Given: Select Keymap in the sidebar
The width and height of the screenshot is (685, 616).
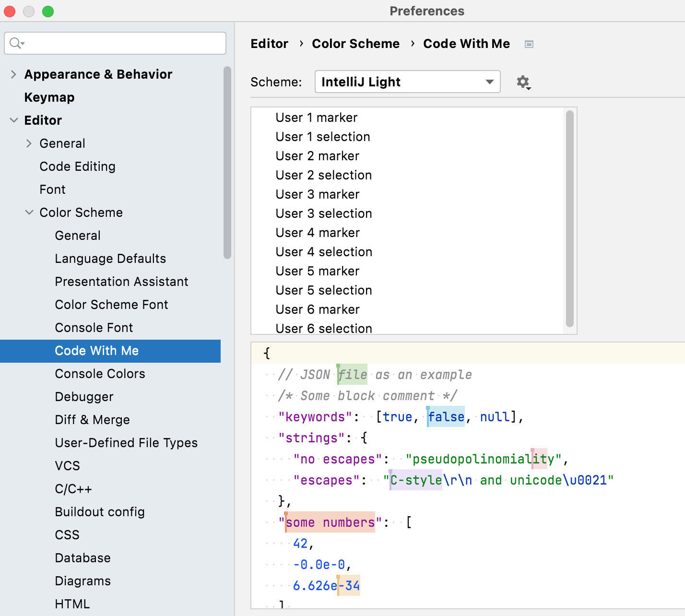Looking at the screenshot, I should pos(49,97).
